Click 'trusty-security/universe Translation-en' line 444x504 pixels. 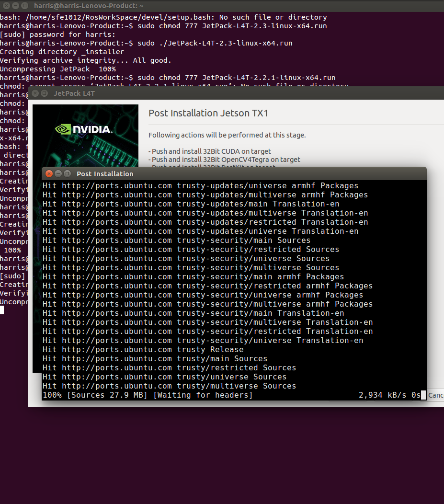(x=203, y=341)
